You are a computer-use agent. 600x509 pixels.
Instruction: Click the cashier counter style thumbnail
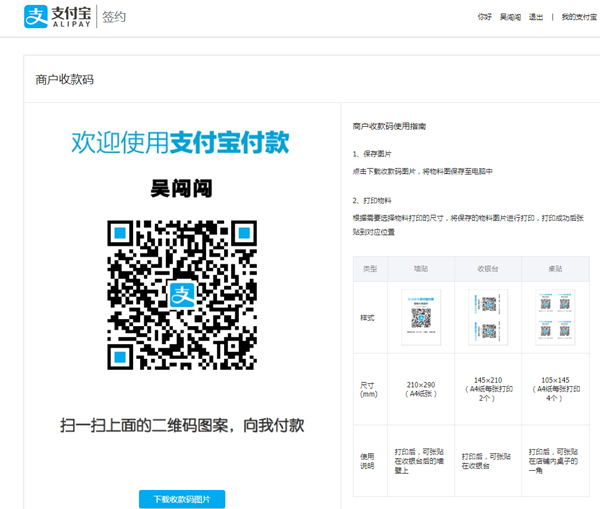pos(488,317)
